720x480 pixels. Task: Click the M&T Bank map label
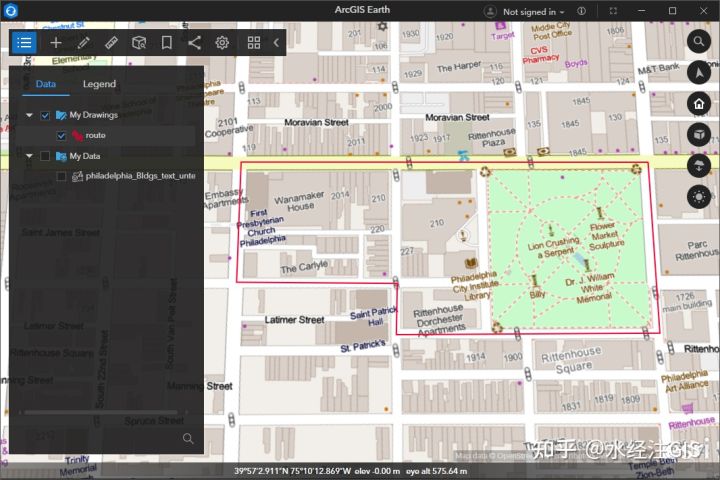point(658,69)
